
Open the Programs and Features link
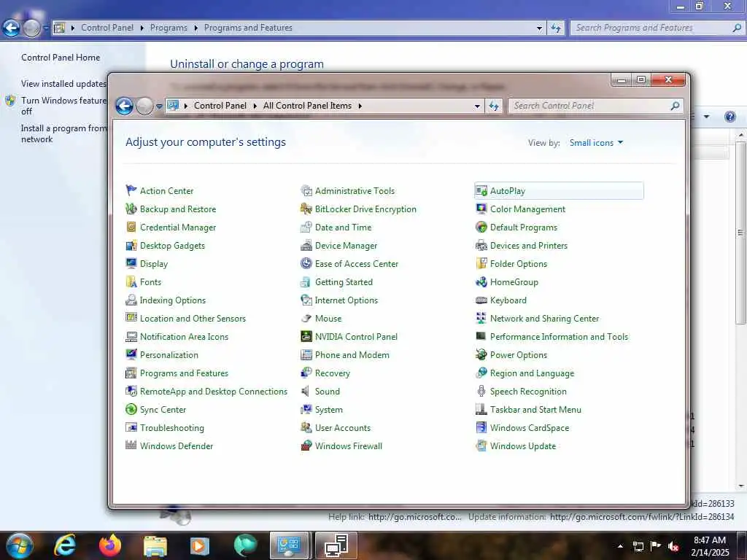tap(184, 373)
